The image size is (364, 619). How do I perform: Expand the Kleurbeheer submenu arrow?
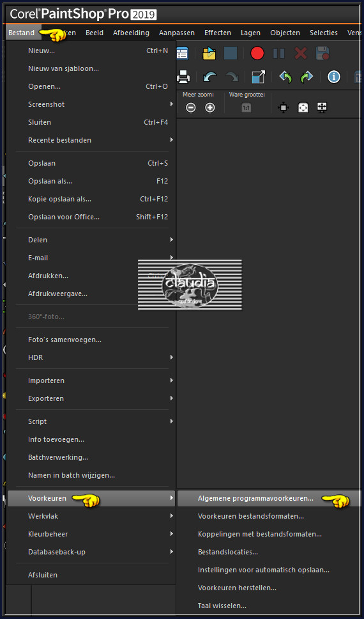click(x=172, y=534)
